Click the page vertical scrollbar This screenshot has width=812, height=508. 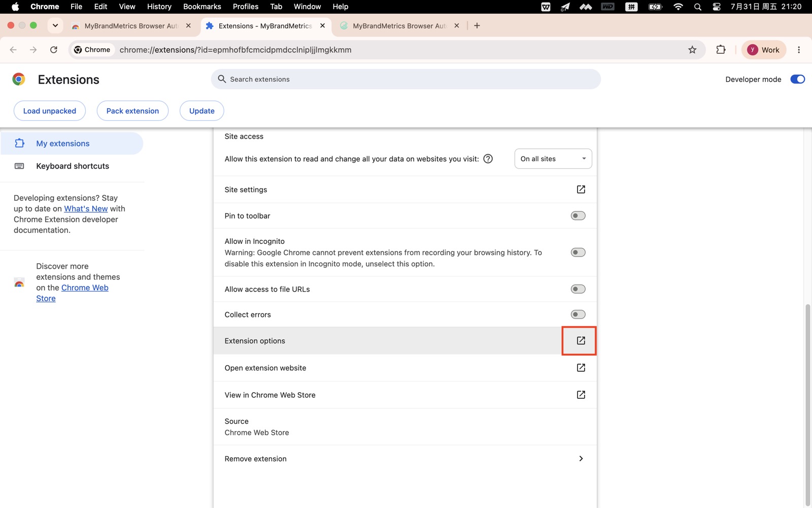(807, 405)
